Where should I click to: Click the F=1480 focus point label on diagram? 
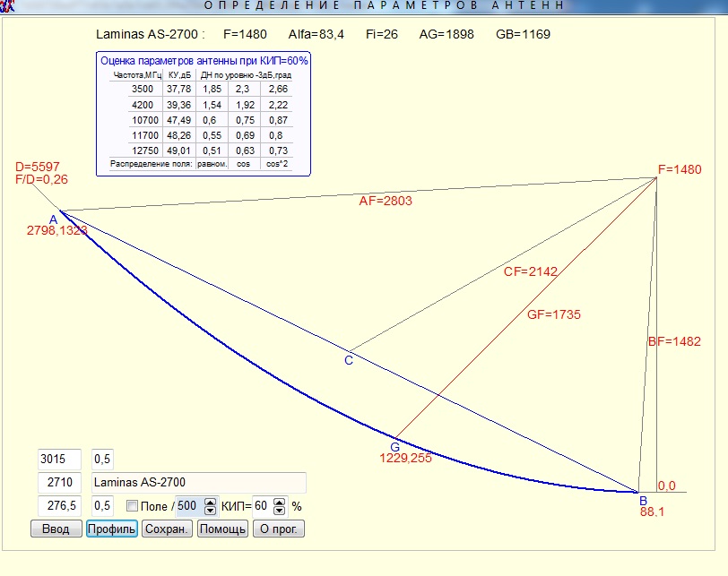(x=680, y=169)
